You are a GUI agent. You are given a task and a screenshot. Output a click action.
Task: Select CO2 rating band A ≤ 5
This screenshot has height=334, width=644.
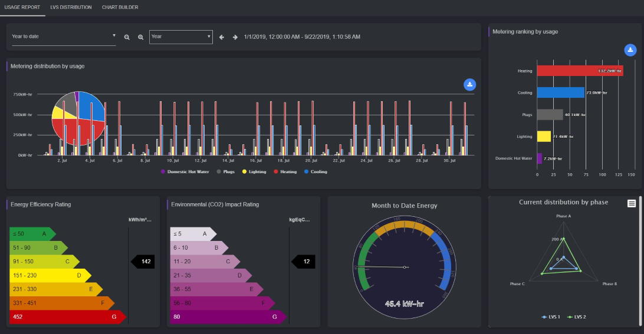point(193,234)
